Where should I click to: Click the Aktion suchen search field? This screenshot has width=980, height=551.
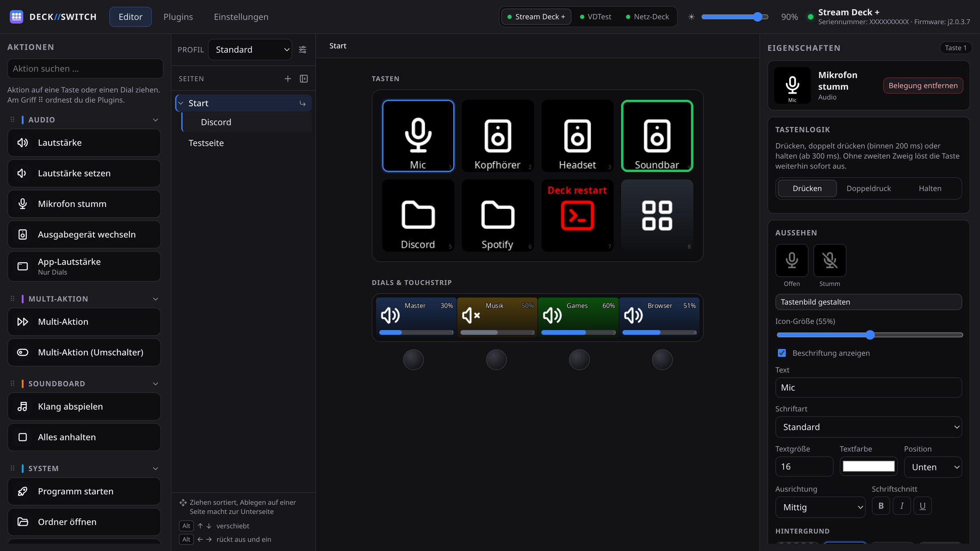(x=85, y=69)
